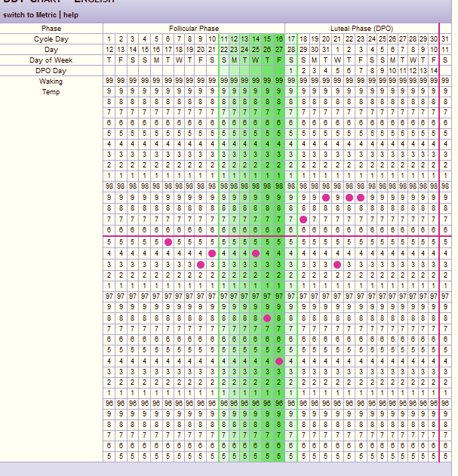
Task: Click DPO Day cell '7'
Action: coord(361,71)
